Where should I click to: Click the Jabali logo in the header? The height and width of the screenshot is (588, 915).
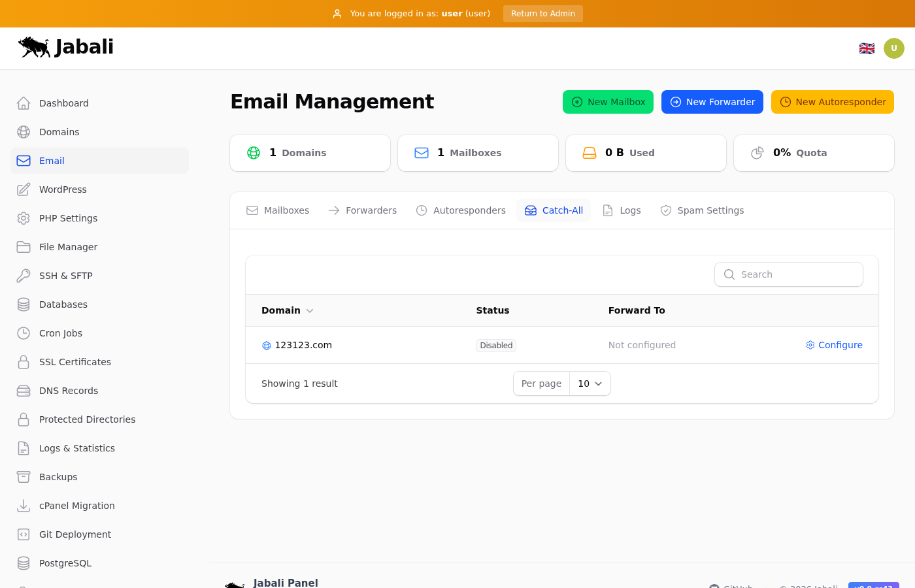66,47
